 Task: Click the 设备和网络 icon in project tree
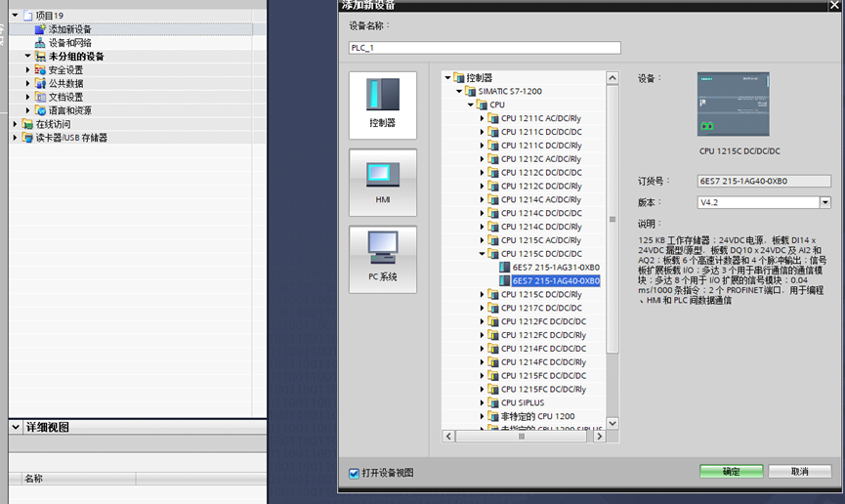click(40, 43)
